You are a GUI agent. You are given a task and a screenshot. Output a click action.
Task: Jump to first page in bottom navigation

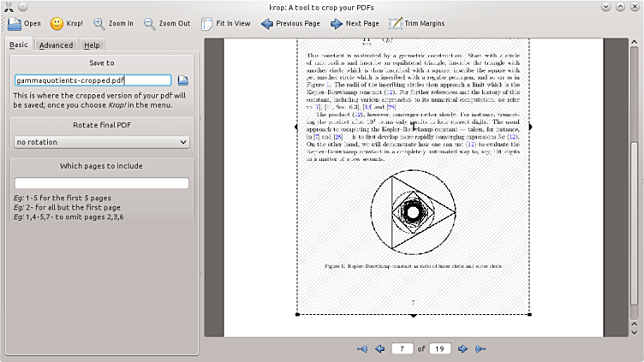pos(362,349)
